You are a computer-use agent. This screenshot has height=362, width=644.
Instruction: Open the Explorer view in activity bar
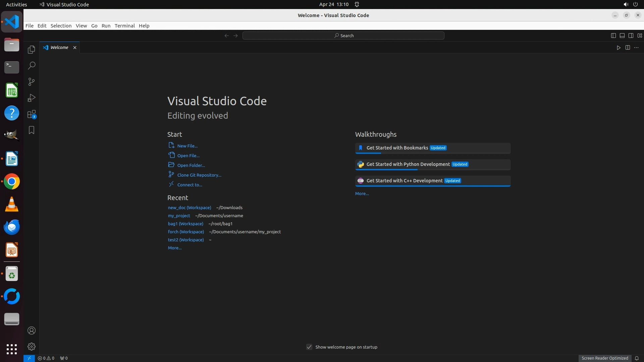pos(32,50)
